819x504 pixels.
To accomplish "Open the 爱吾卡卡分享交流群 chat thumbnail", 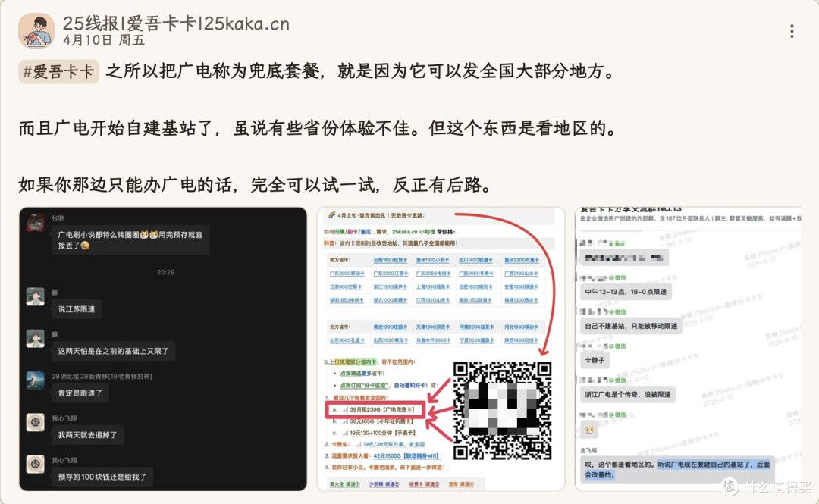I will click(688, 349).
